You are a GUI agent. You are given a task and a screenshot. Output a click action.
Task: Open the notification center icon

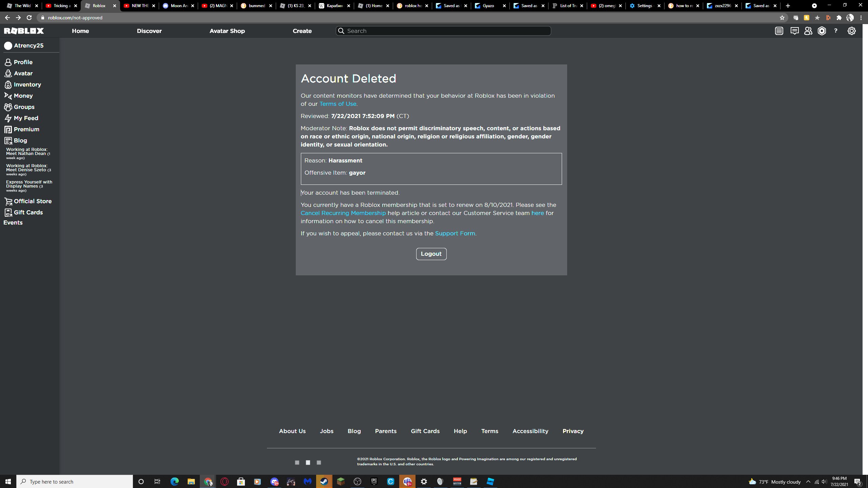click(858, 482)
